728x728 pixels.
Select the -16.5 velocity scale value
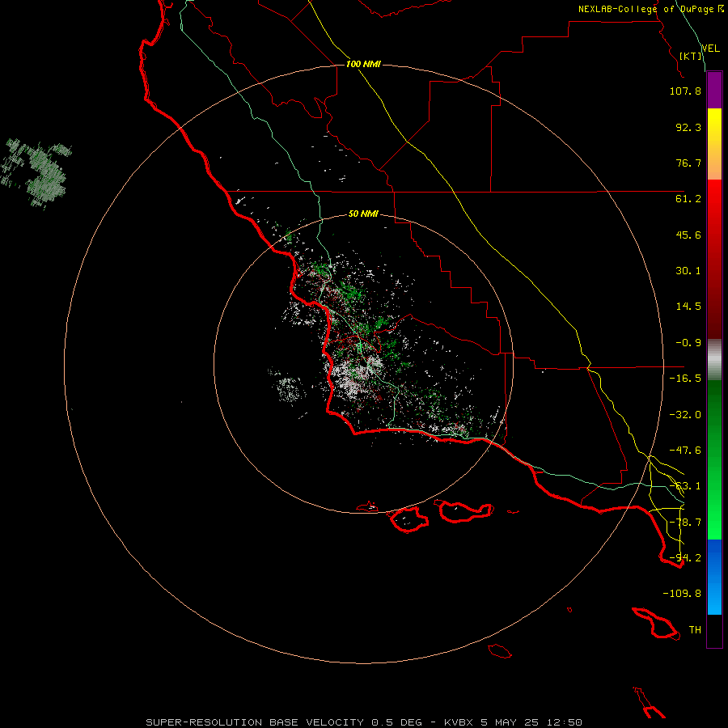coord(685,379)
